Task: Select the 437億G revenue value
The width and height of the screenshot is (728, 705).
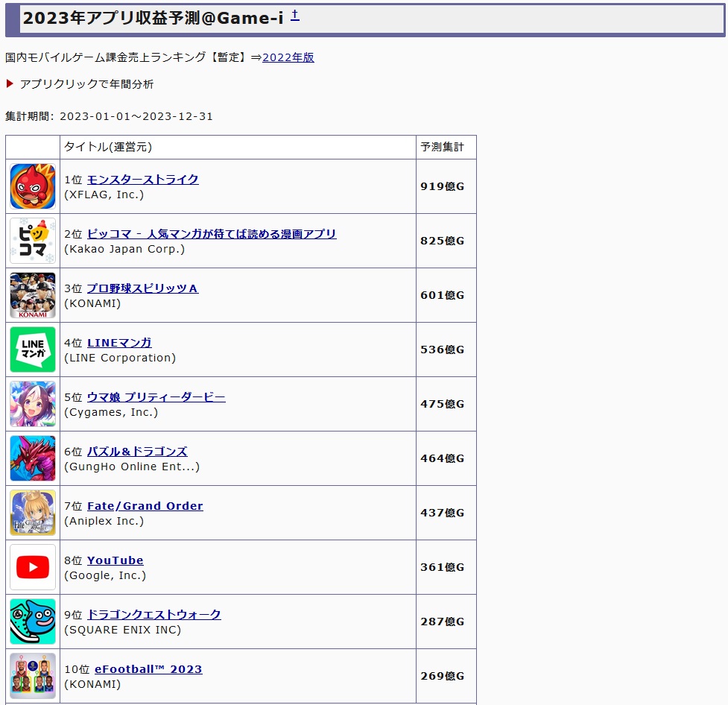Action: pyautogui.click(x=443, y=512)
